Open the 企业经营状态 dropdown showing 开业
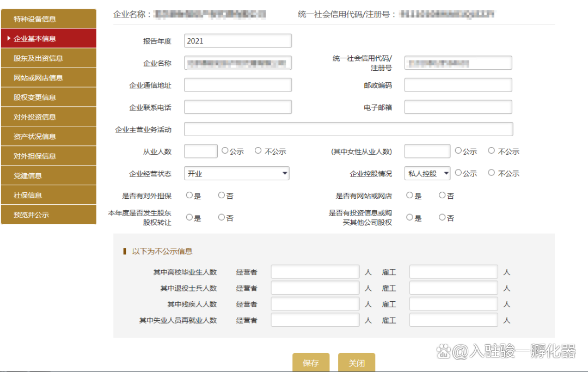The width and height of the screenshot is (588, 372). [x=237, y=173]
